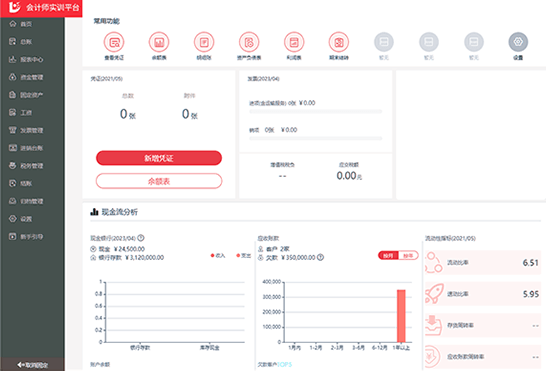This screenshot has width=546, height=371.
Task: Open the 余额表 shortcut icon
Action: (x=159, y=42)
